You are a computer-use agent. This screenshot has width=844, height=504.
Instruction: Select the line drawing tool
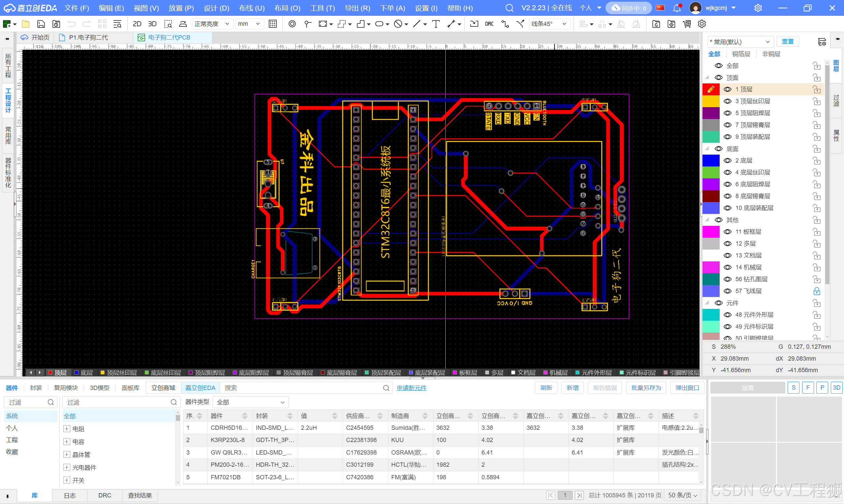(417, 24)
